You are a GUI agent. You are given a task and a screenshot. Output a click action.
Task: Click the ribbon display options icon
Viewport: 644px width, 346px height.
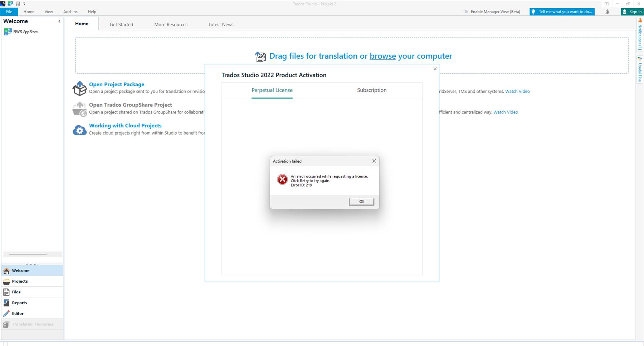coord(607,4)
